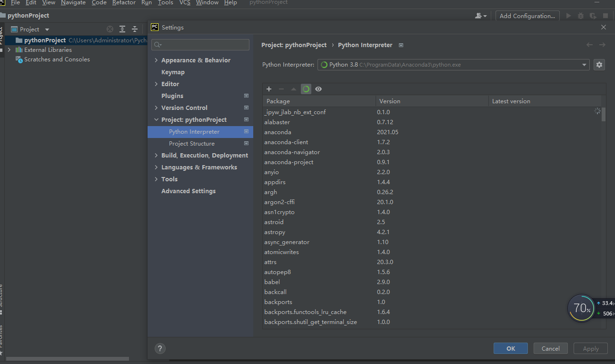Click the Cancel button
The image size is (615, 364).
[550, 348]
